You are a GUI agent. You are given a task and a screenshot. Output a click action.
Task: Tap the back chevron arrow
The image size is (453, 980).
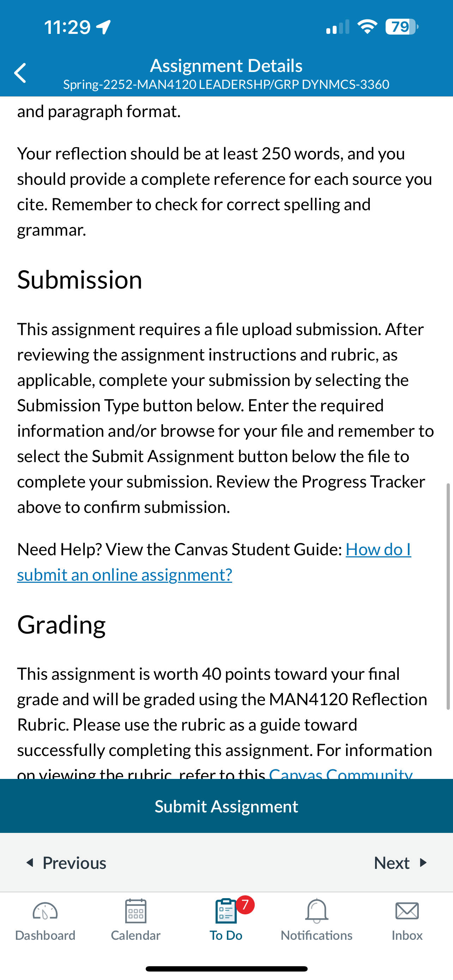(20, 73)
